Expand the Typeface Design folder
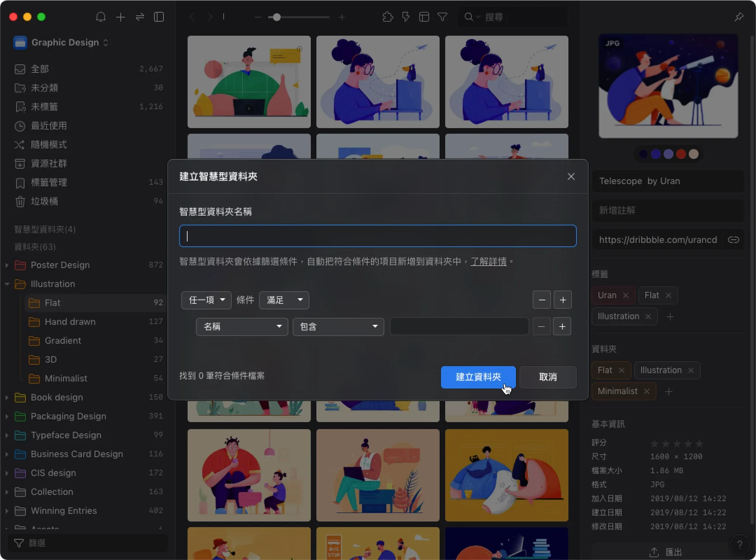756x560 pixels. pyautogui.click(x=7, y=435)
